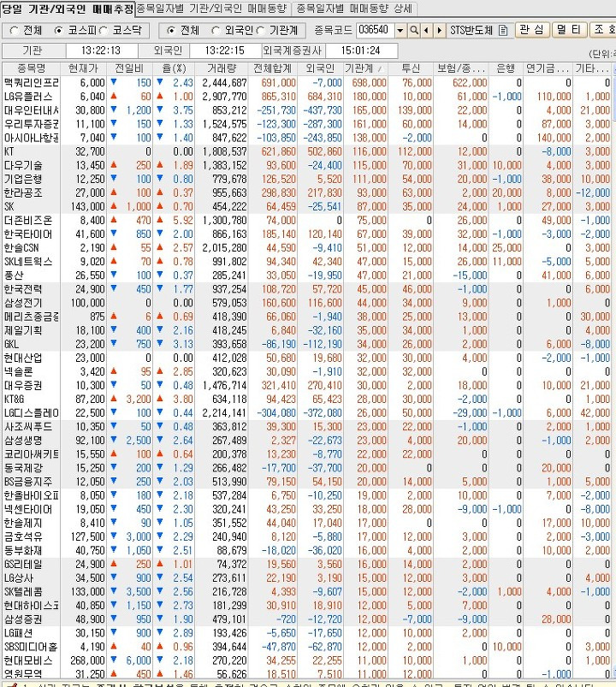
Task: Select the 한국타이어 stock name
Action: click(x=28, y=234)
